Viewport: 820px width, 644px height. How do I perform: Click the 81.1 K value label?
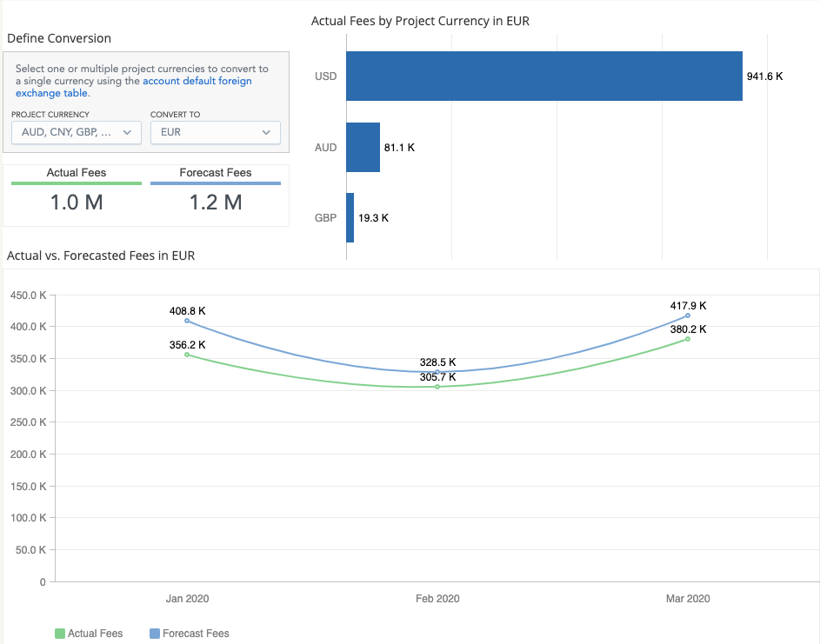coord(399,148)
